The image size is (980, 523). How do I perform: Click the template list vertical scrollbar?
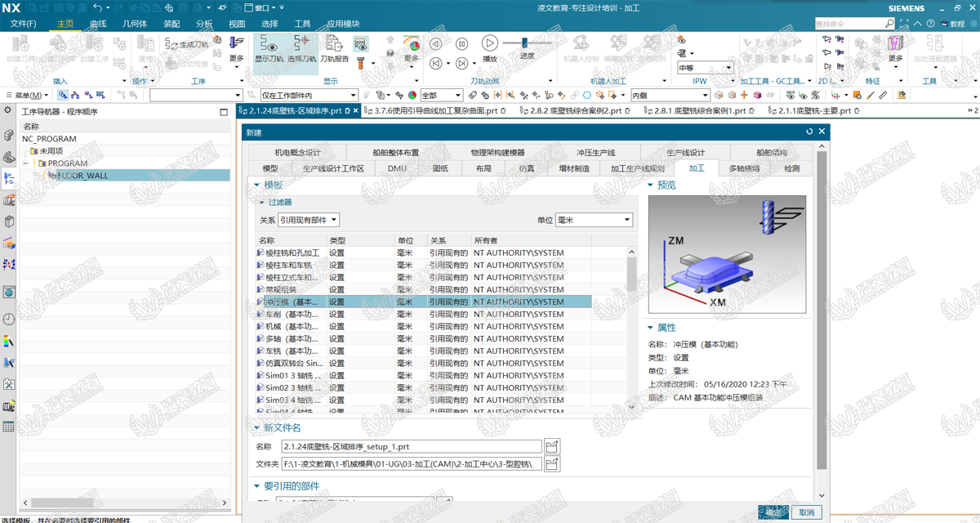[x=631, y=274]
